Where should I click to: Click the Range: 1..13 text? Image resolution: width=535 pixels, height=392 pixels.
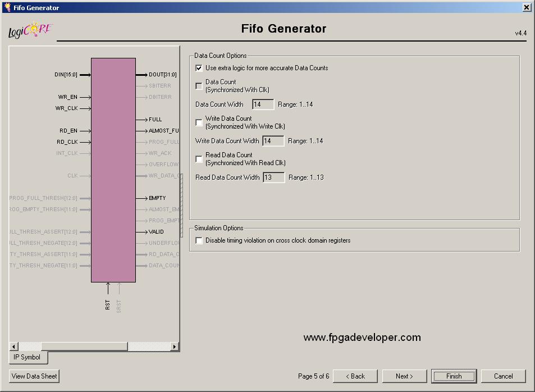pos(306,177)
